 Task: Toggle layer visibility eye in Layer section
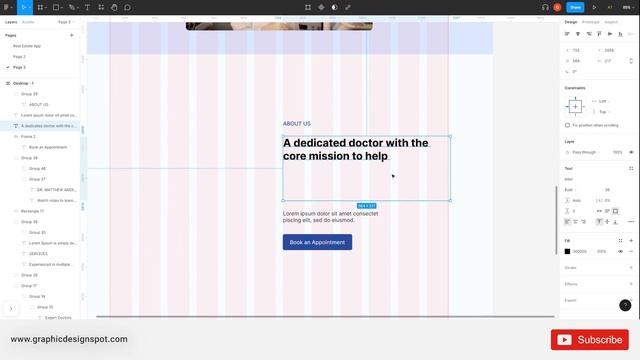631,152
